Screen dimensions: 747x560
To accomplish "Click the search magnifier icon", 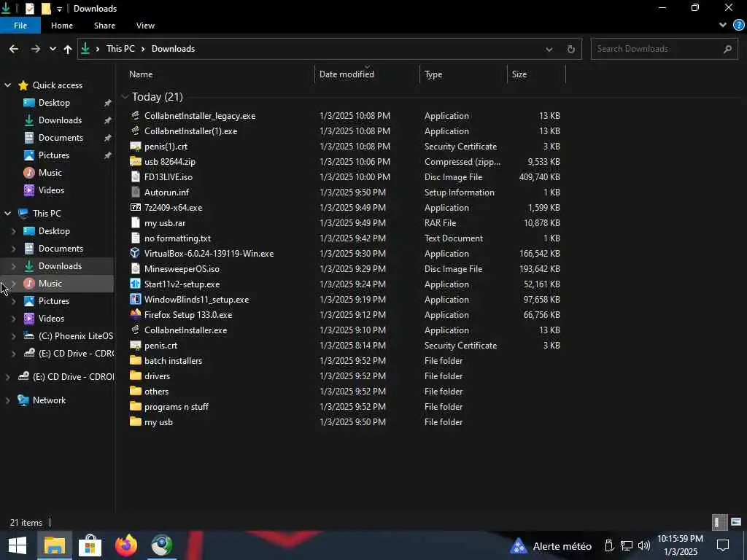I will pos(727,49).
